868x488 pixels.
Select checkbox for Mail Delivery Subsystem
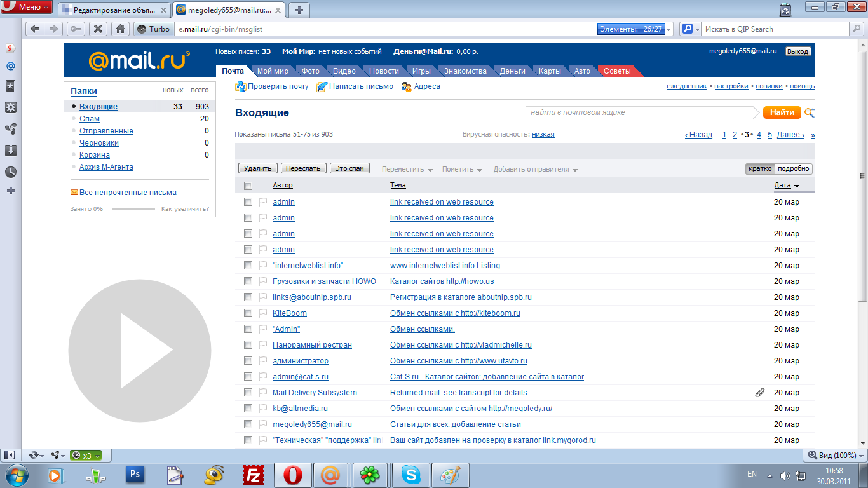tap(248, 393)
